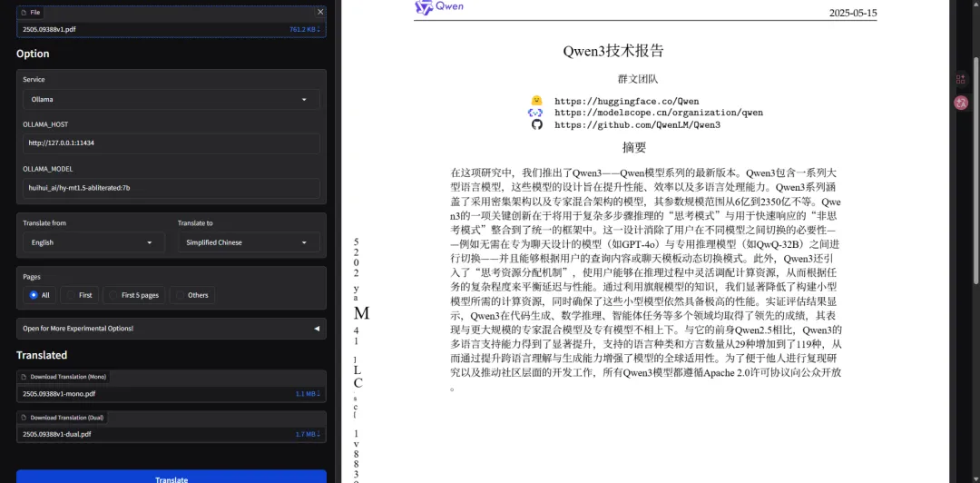Open the github.com/QwenLM/Qwen3 link
The width and height of the screenshot is (980, 483).
click(x=638, y=124)
